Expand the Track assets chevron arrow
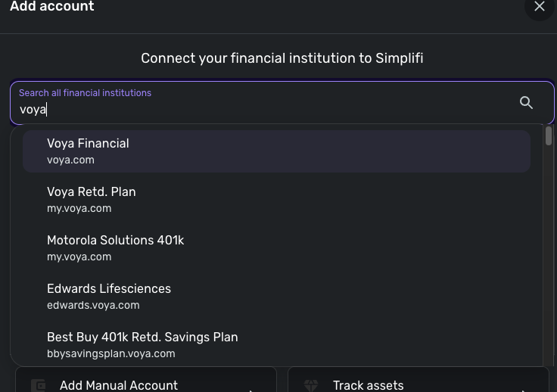 [524, 389]
